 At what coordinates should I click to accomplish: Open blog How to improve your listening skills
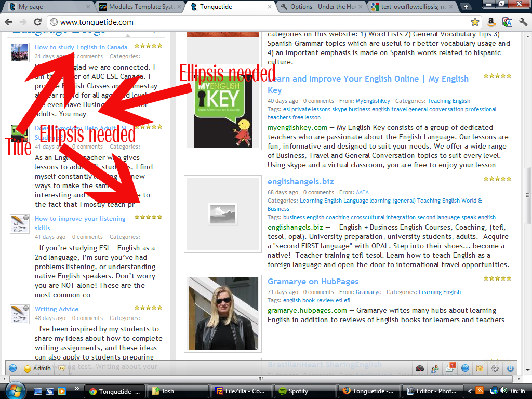click(x=80, y=223)
